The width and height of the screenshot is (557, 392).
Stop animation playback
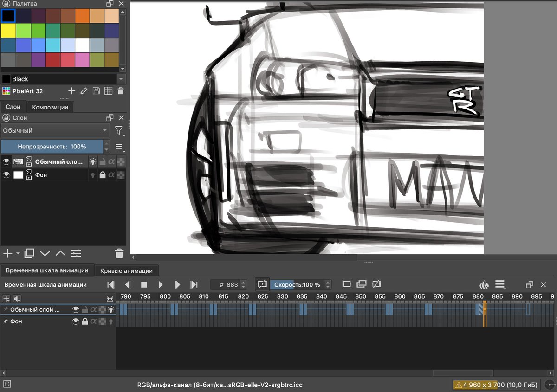(144, 284)
